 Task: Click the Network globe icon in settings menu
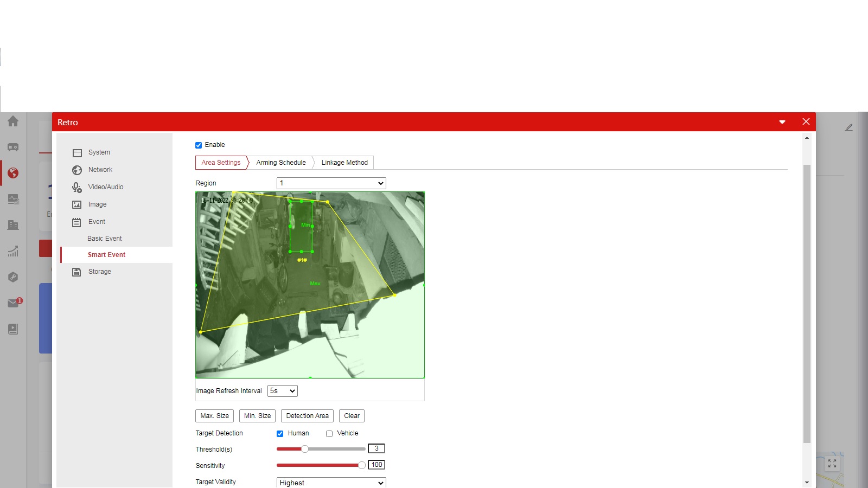click(77, 170)
